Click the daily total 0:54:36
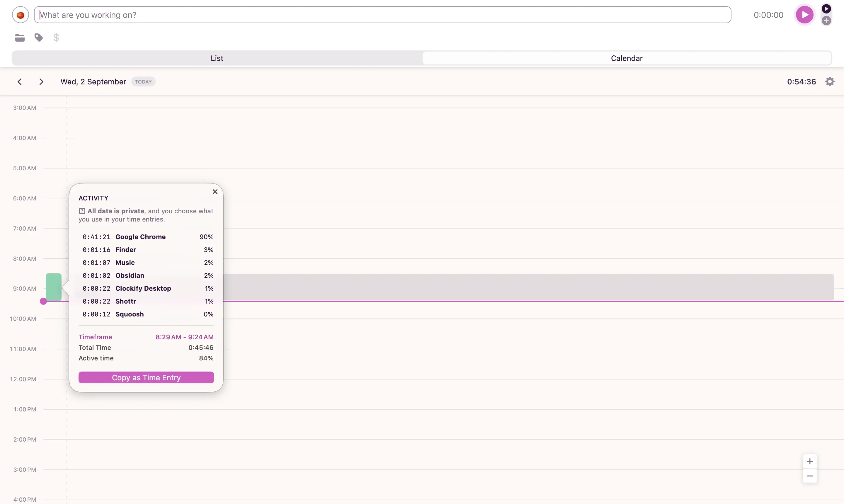 coord(801,81)
